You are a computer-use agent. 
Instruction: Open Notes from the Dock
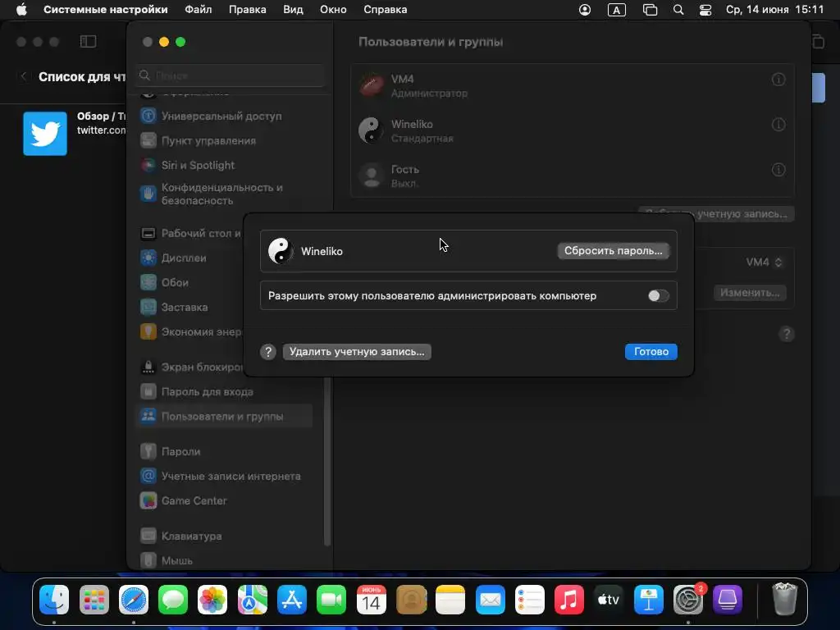click(x=450, y=600)
